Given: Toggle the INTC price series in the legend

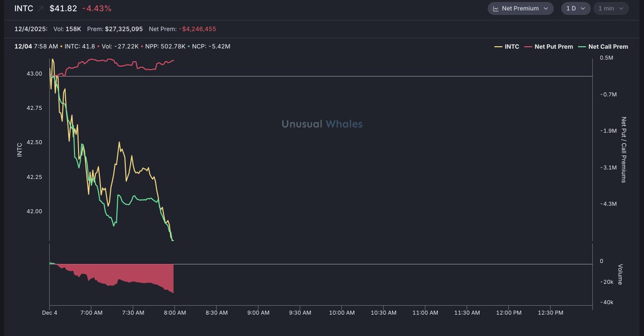Looking at the screenshot, I should coord(512,47).
